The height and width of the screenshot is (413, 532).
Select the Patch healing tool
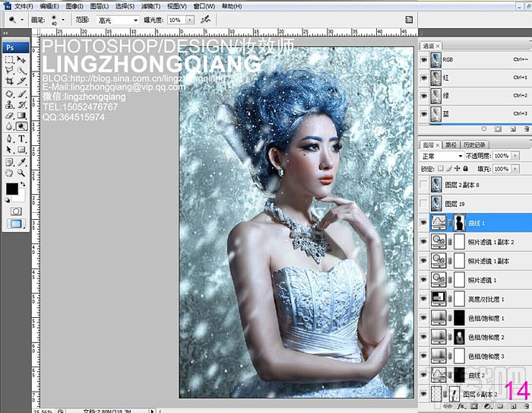[9, 94]
